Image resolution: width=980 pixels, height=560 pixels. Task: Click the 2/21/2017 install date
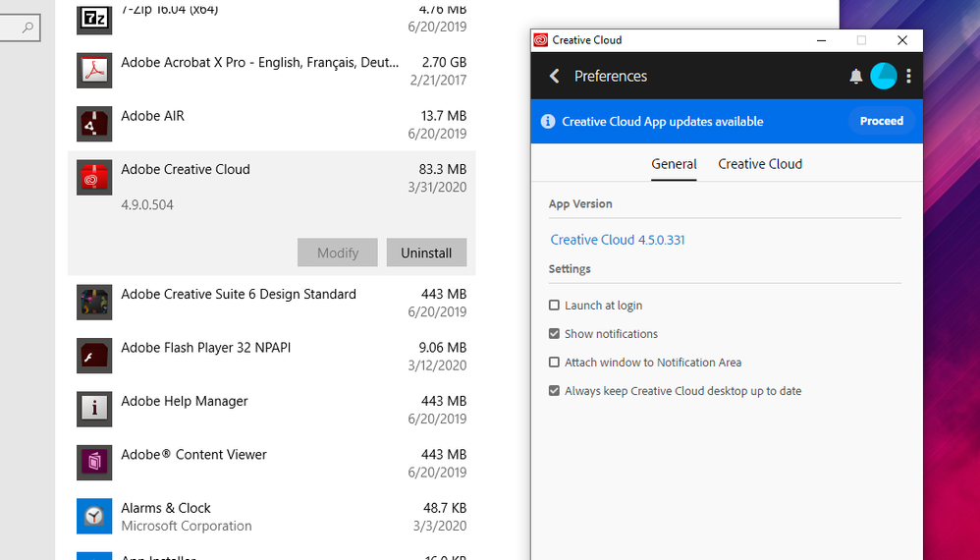[438, 80]
